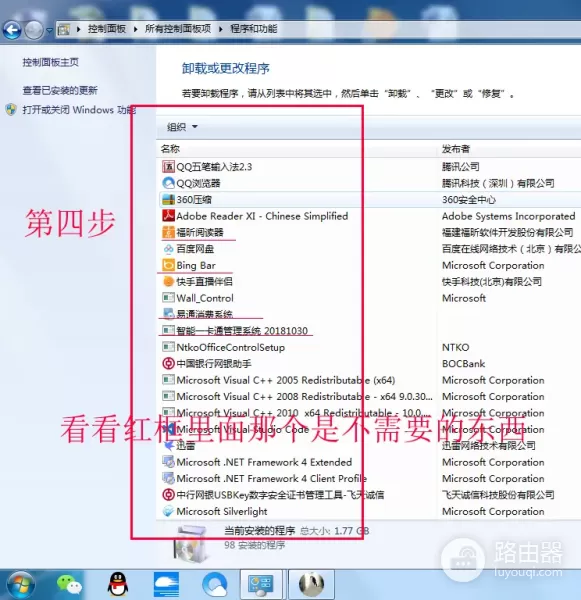Click publisher 飞天诚信科技股份有限公司 cell
Screen dimensions: 581x600
click(x=498, y=495)
